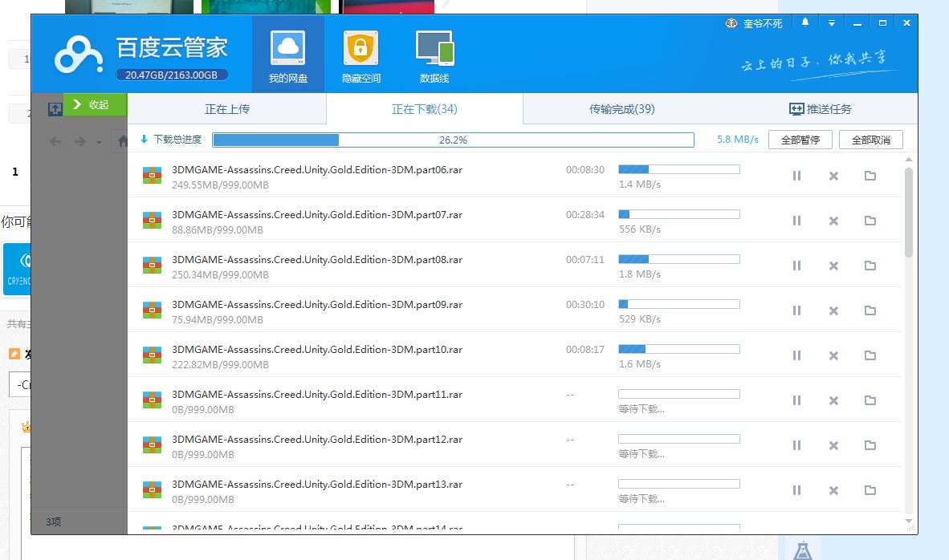Pause all downloads with 全部暂停

[800, 140]
